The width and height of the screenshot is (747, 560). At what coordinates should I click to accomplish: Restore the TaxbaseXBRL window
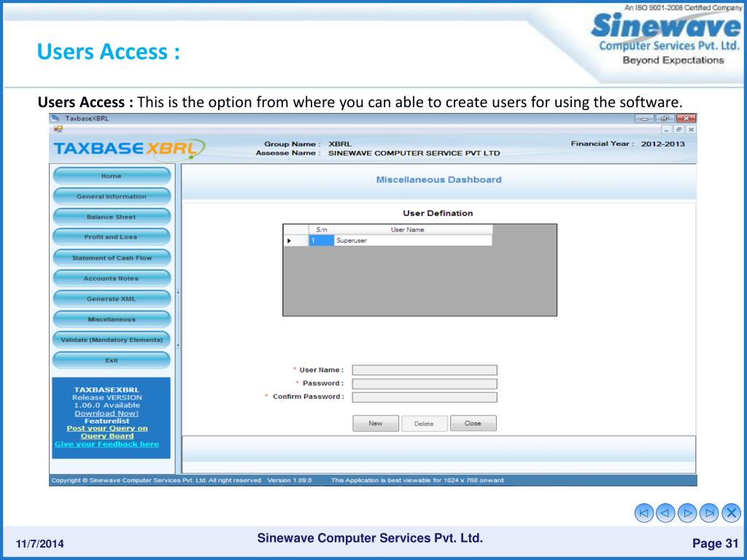point(665,119)
